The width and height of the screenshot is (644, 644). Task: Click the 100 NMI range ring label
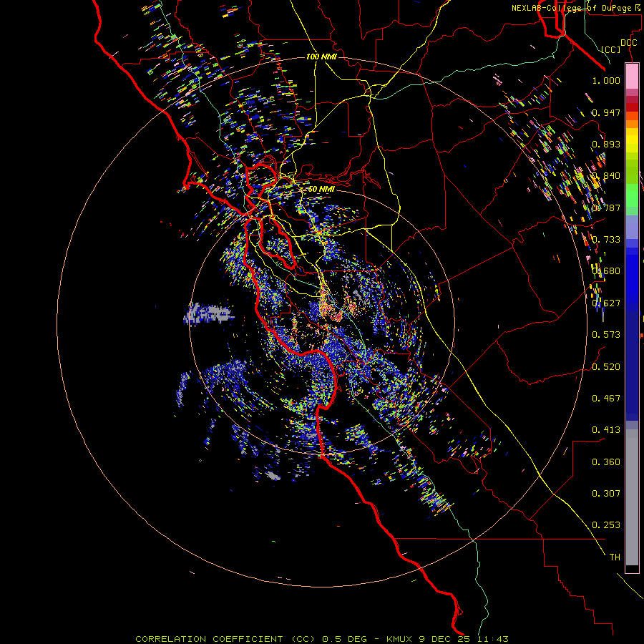(321, 57)
